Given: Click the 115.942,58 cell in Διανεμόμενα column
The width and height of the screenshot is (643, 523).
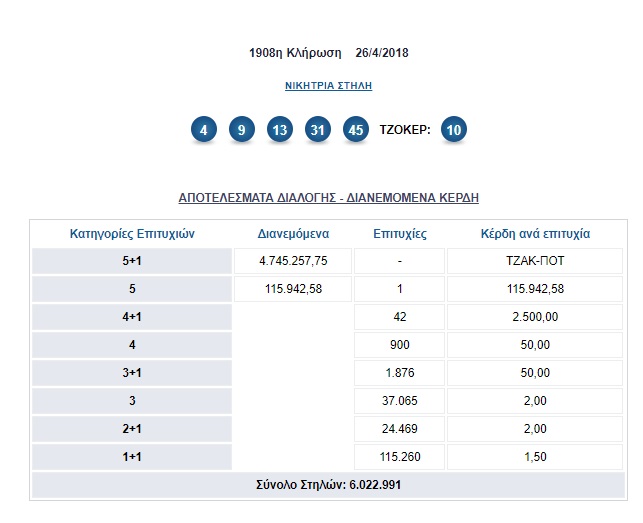Looking at the screenshot, I should pyautogui.click(x=293, y=289).
